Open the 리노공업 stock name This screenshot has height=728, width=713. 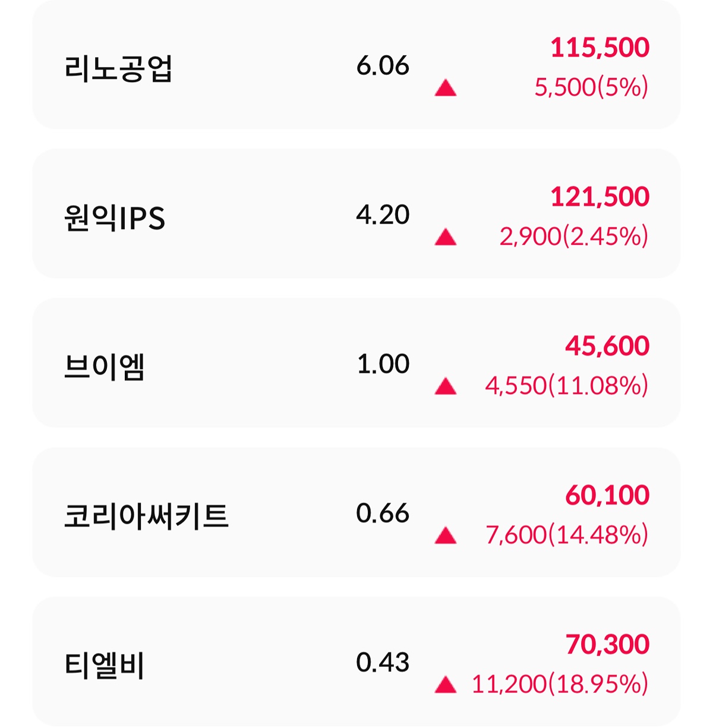point(118,68)
